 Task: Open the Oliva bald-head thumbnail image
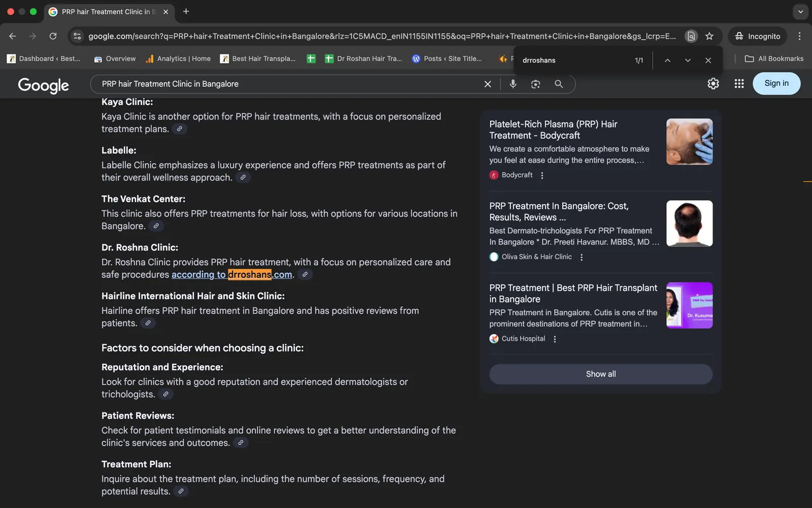point(689,224)
